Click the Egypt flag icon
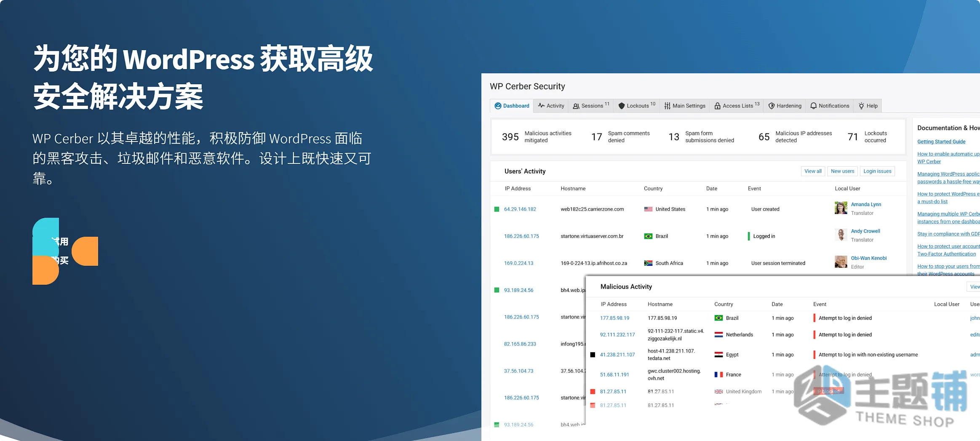980x441 pixels. (x=718, y=355)
